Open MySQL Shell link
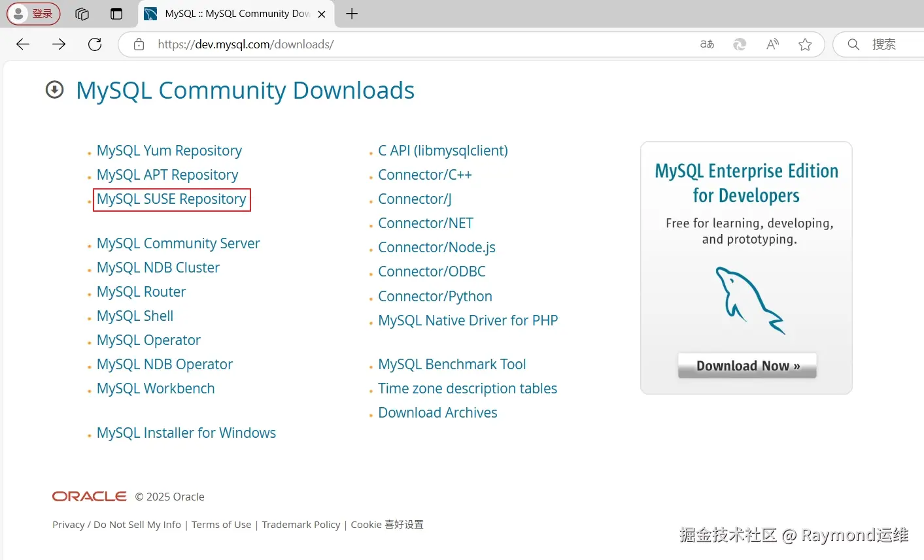The height and width of the screenshot is (560, 924). tap(135, 316)
